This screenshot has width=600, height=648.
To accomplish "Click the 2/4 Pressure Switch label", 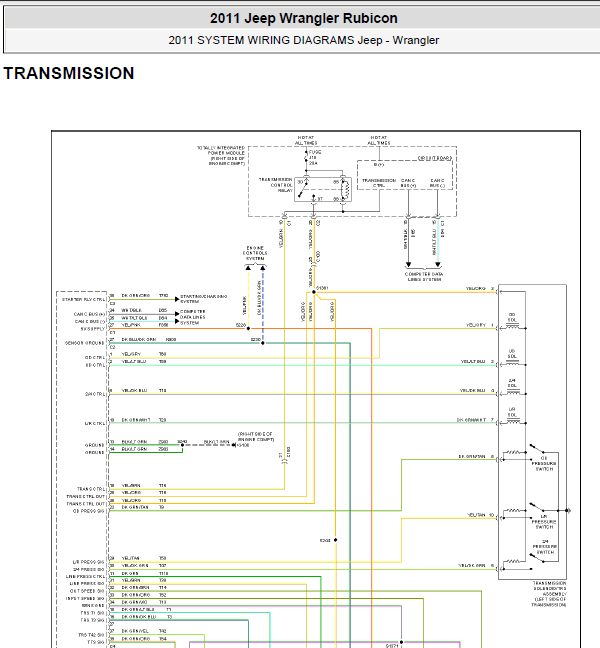I will click(545, 547).
